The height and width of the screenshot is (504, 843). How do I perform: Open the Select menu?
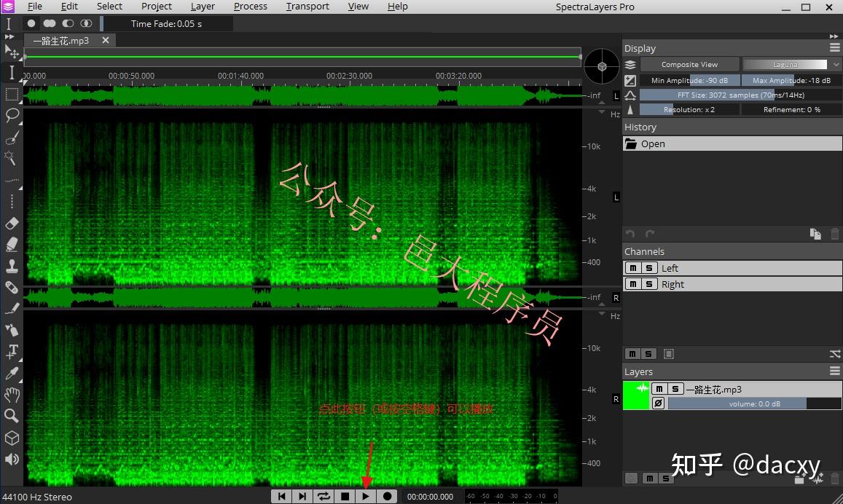(110, 7)
